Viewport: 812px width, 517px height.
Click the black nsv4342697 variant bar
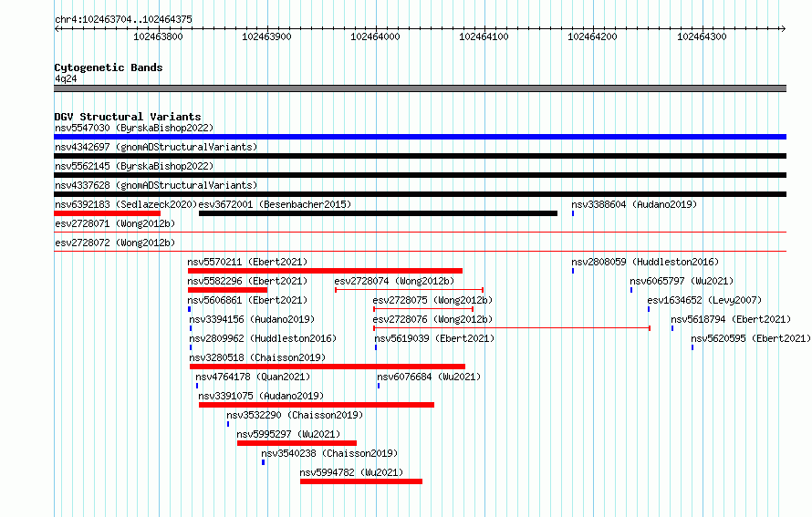tap(420, 156)
